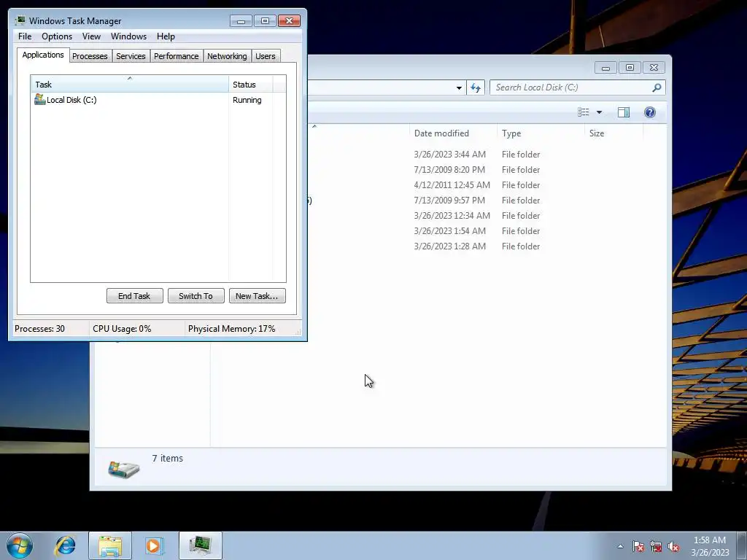Minimize the Windows Task Manager window
747x560 pixels.
click(x=241, y=21)
